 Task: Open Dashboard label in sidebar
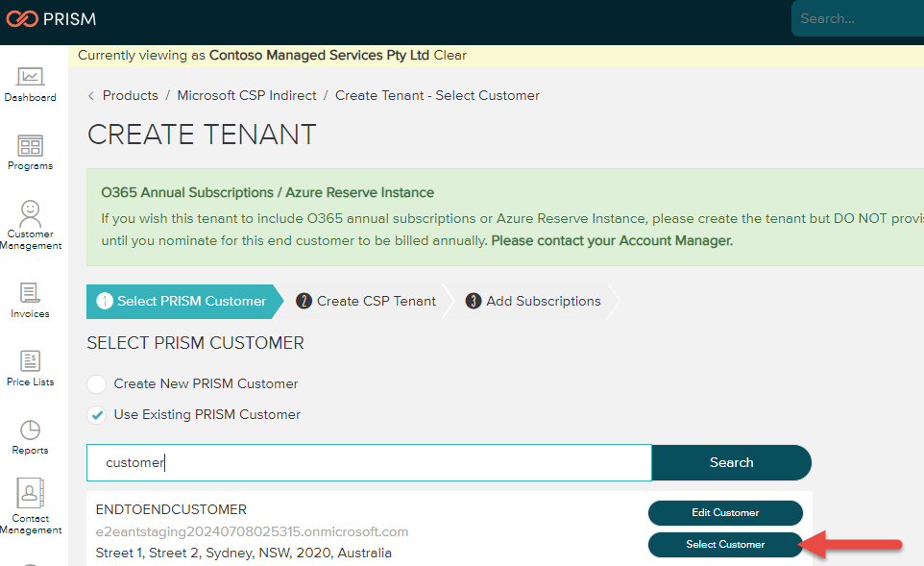coord(30,98)
